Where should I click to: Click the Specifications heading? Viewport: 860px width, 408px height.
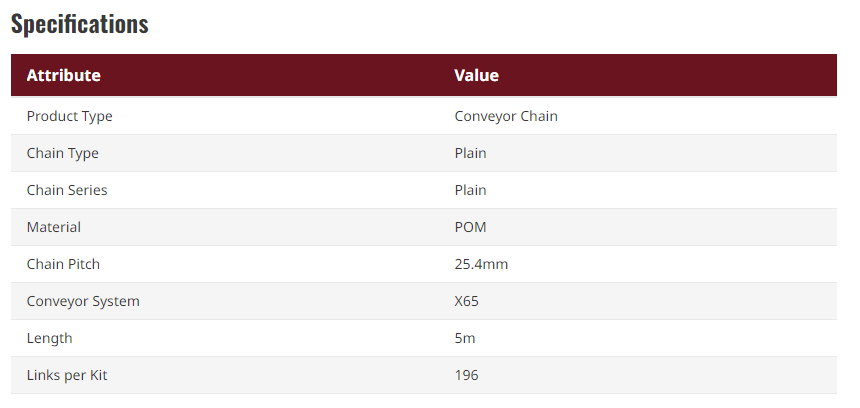pyautogui.click(x=80, y=25)
